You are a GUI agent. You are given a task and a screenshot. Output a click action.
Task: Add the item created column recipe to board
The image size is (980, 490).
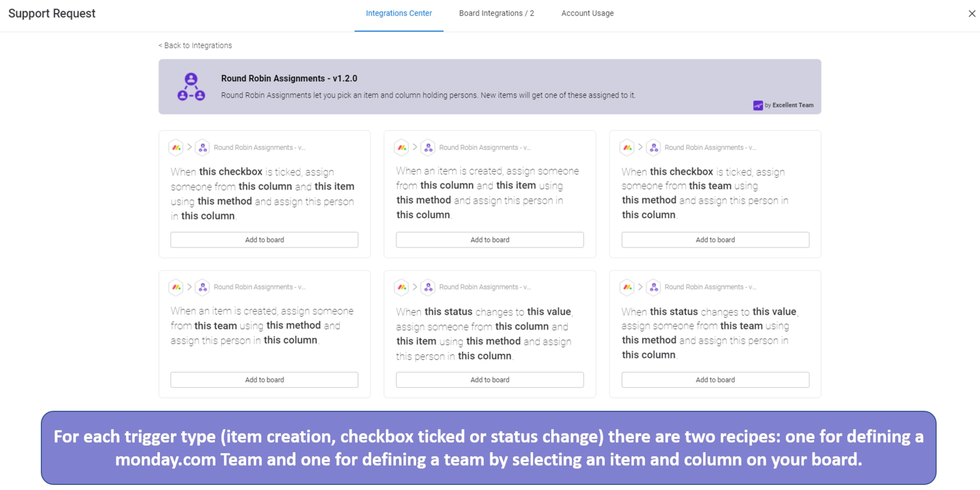click(490, 240)
